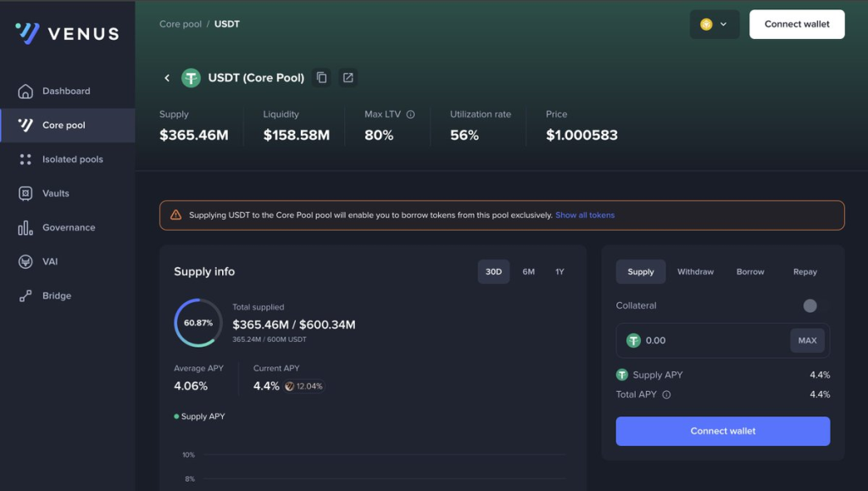Click the Total APY info icon
The height and width of the screenshot is (491, 868).
point(666,394)
